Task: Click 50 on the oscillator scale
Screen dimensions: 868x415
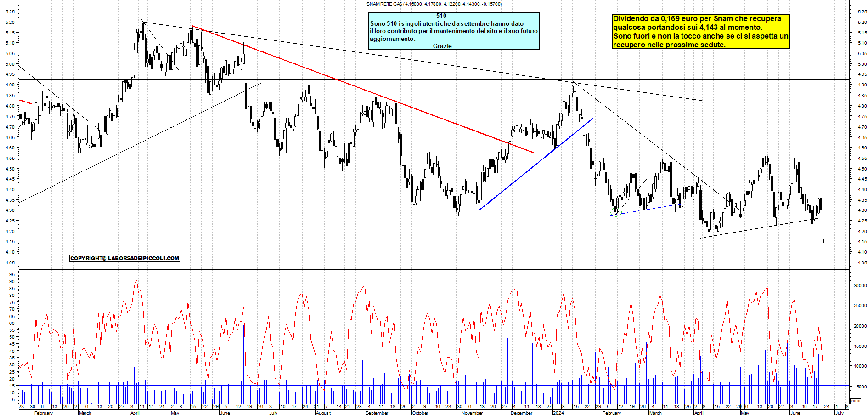Action: (x=11, y=337)
